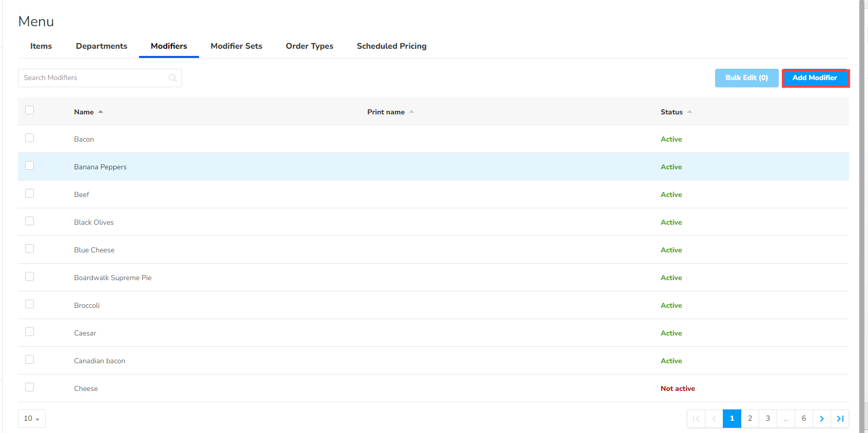This screenshot has width=868, height=433.
Task: Sort by Status column arrow
Action: click(689, 112)
